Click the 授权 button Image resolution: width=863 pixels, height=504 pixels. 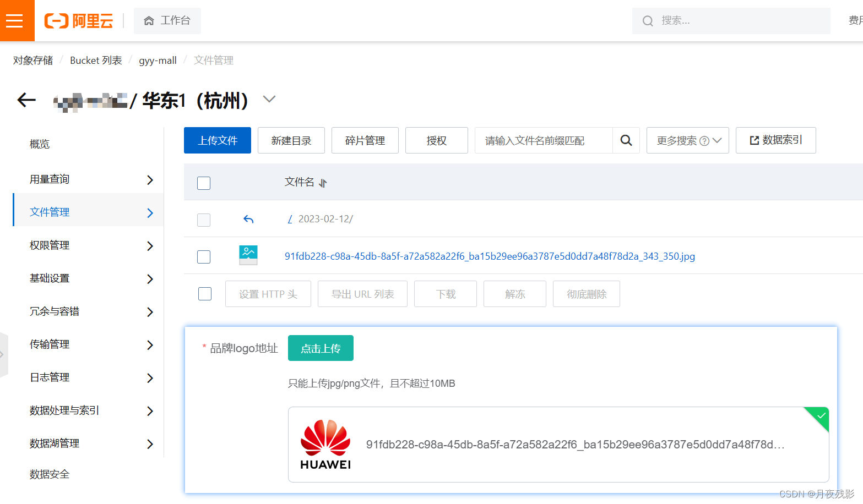(437, 140)
